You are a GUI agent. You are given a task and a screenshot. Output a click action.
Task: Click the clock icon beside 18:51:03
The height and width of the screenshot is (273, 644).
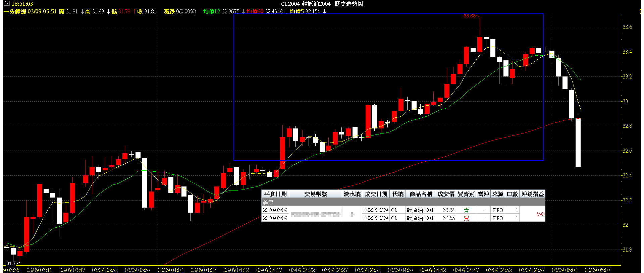[6, 4]
